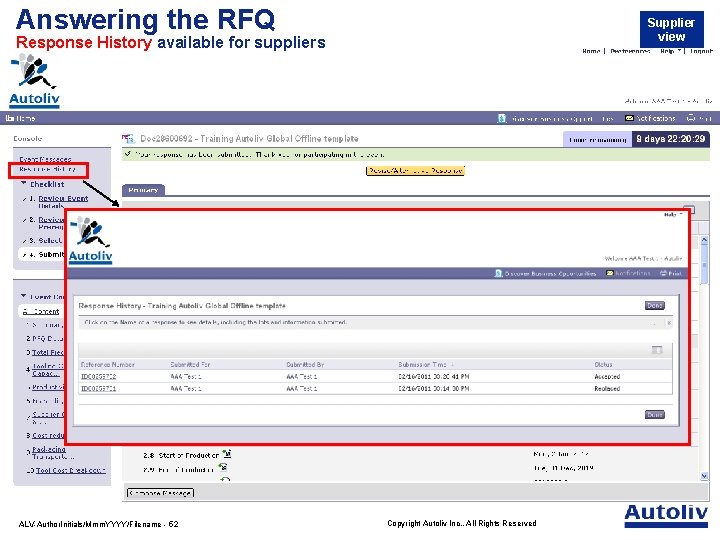
Task: Click the Response History popup heading
Action: pyautogui.click(x=182, y=306)
